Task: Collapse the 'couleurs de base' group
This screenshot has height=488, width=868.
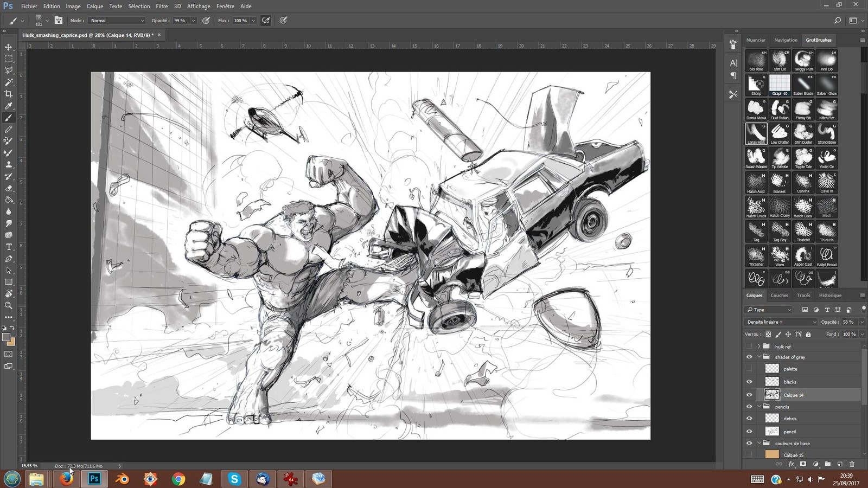Action: [759, 443]
